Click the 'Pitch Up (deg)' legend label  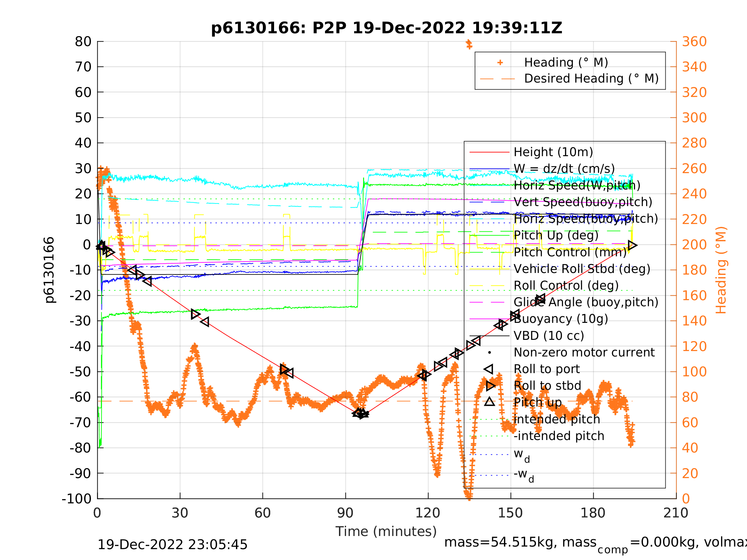[x=556, y=235]
